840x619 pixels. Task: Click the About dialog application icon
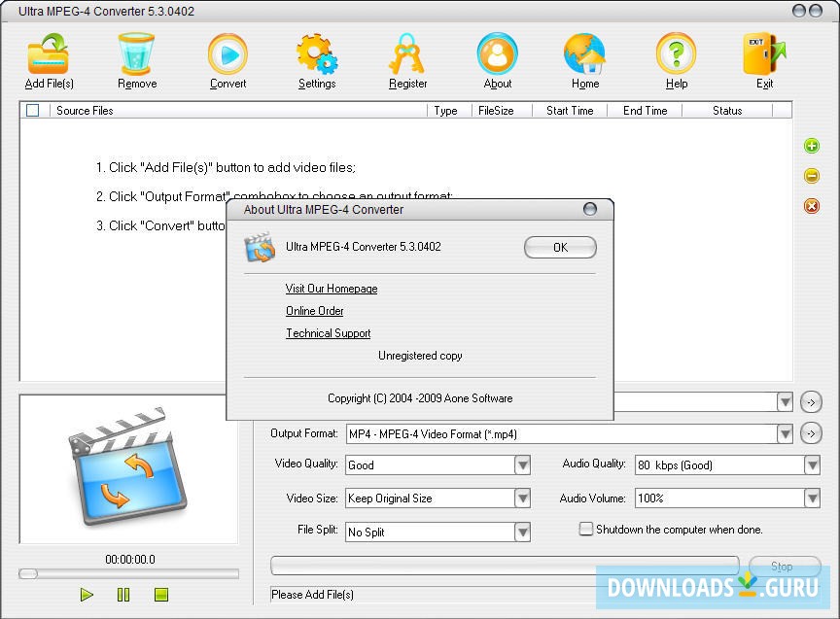point(260,247)
